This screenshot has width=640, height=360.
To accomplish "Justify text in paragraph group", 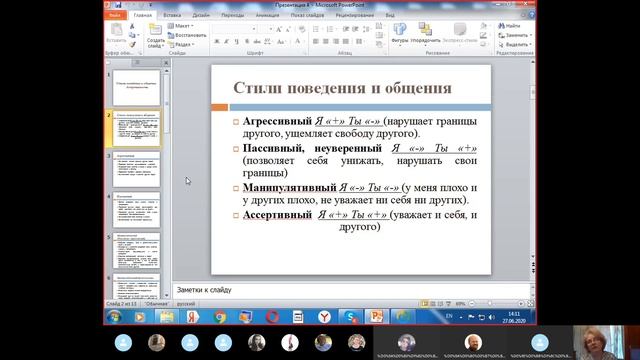I will pyautogui.click(x=346, y=42).
